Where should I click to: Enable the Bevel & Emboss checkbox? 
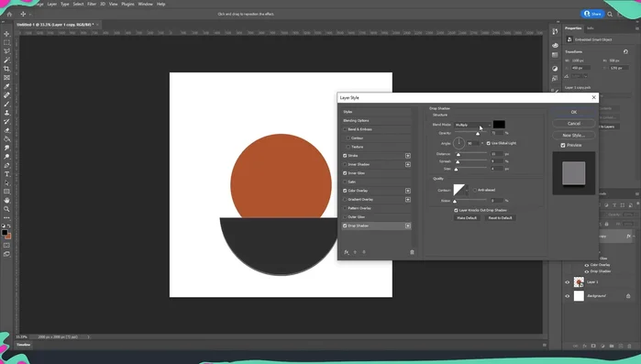pyautogui.click(x=345, y=129)
